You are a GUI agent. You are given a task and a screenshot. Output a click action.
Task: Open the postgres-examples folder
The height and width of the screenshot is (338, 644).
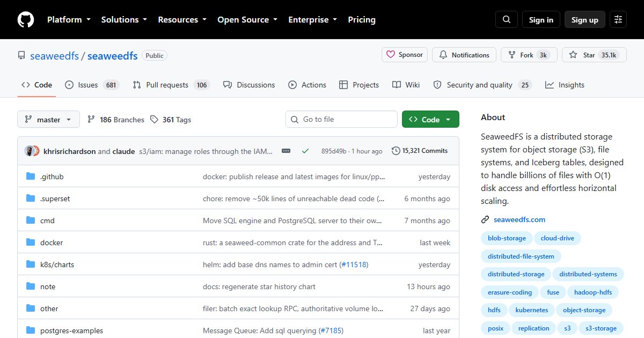tap(71, 330)
